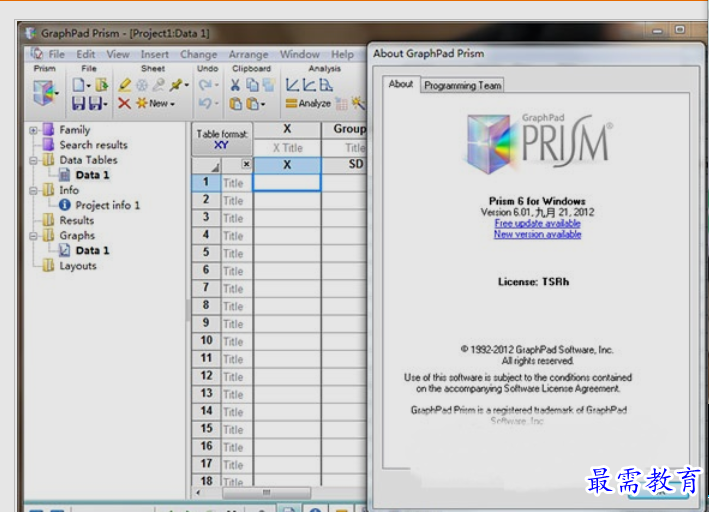
Task: Click the Title cell in row 5
Action: click(x=236, y=254)
